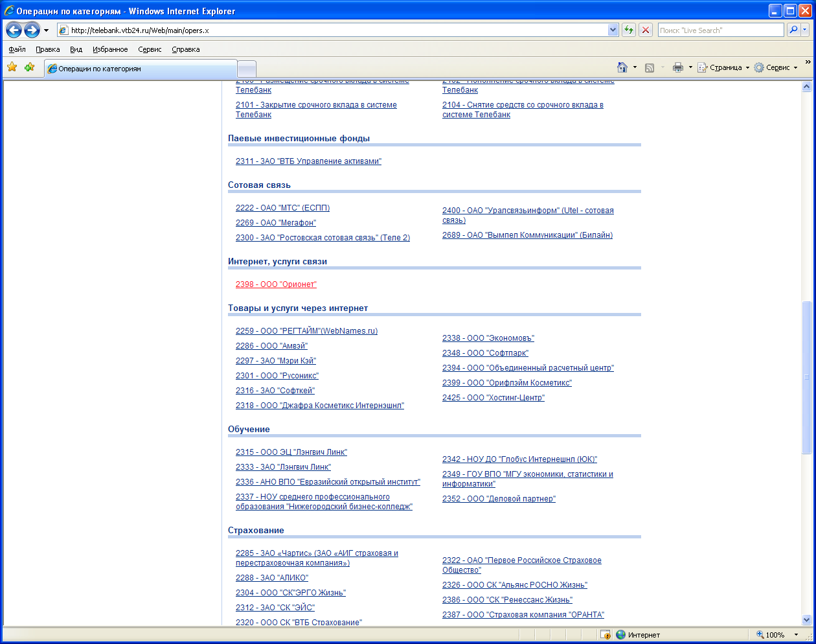The width and height of the screenshot is (816, 644).
Task: Open link 2101 Закрытие срочного вклада
Action: point(316,109)
